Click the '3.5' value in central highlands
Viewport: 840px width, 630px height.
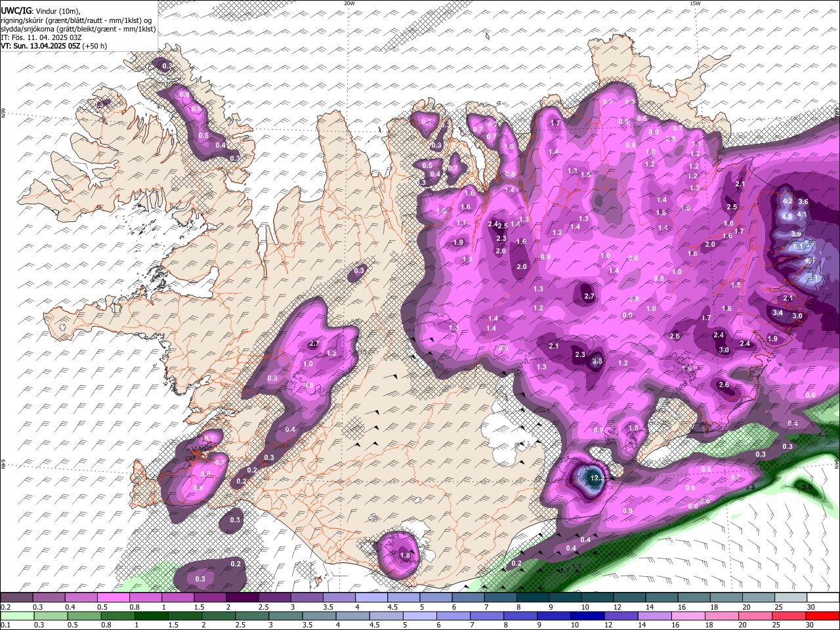[x=597, y=361]
